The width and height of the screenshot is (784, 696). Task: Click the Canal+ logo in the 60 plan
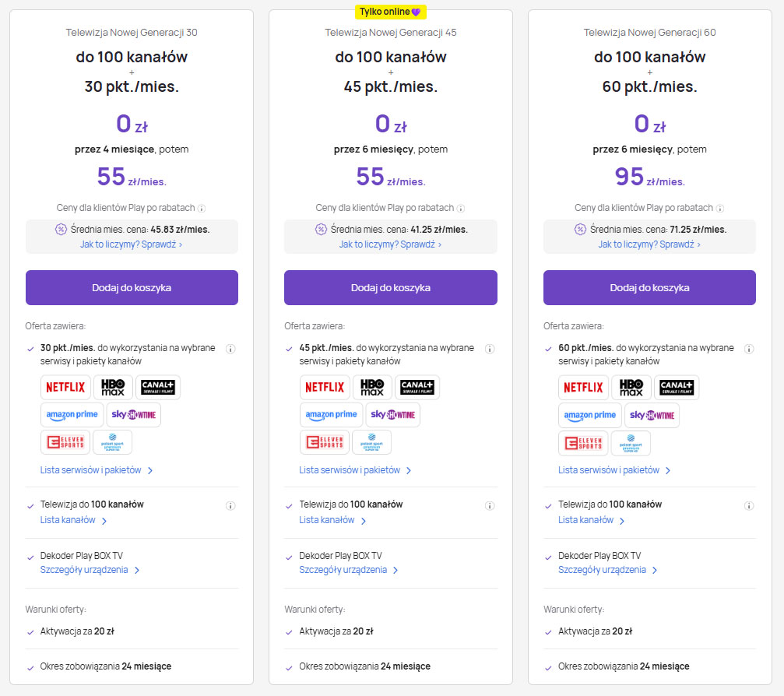(677, 387)
